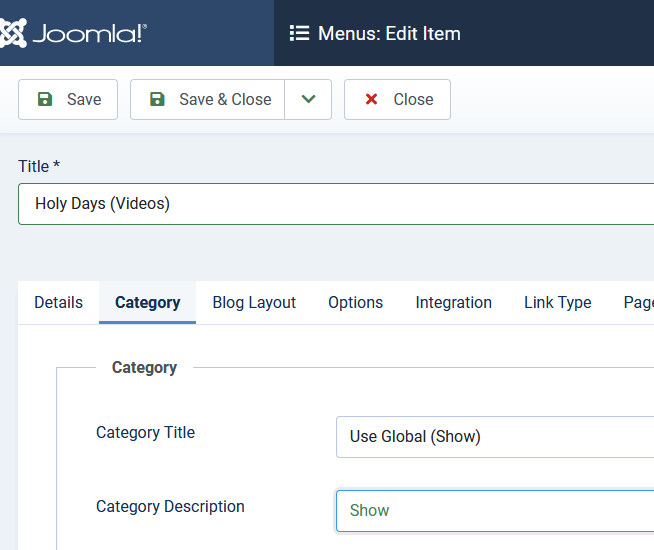This screenshot has height=550, width=654.
Task: Go to the Options tab
Action: pyautogui.click(x=355, y=302)
